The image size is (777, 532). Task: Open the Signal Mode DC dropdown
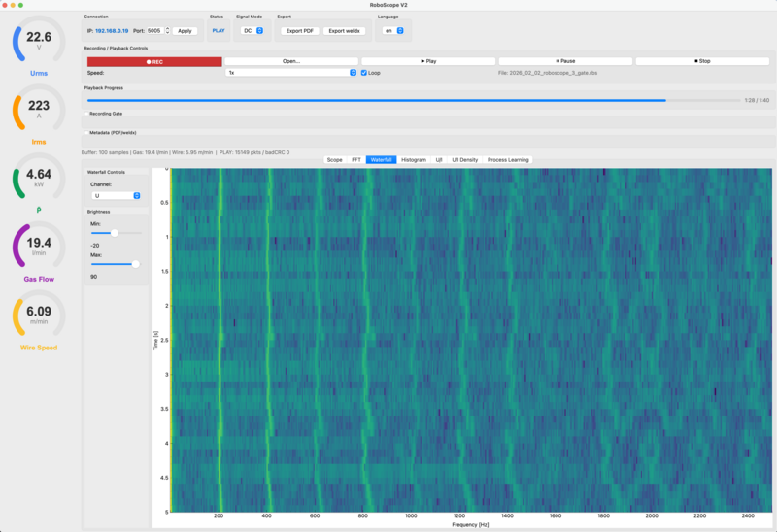click(253, 31)
